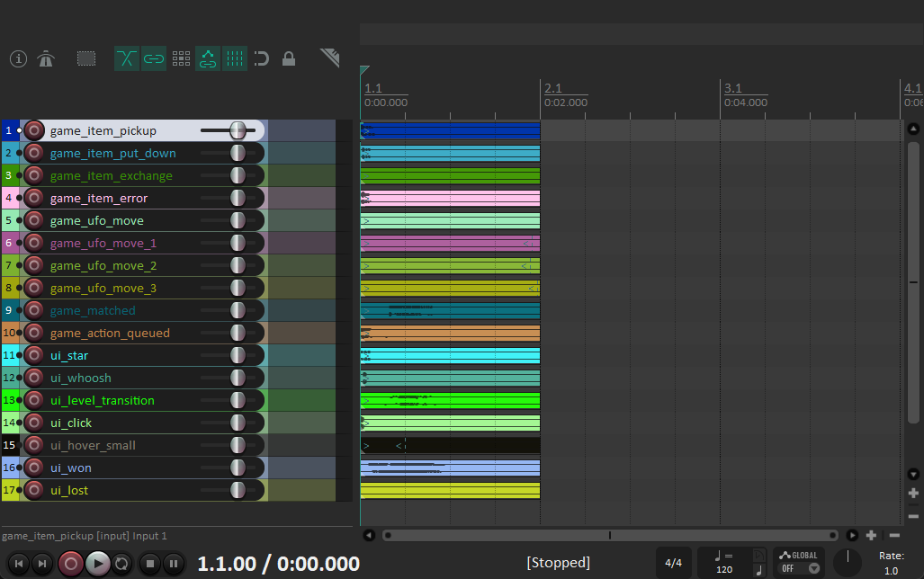Click the horizontal zoom in plus button
The image size is (924, 579).
[x=871, y=535]
